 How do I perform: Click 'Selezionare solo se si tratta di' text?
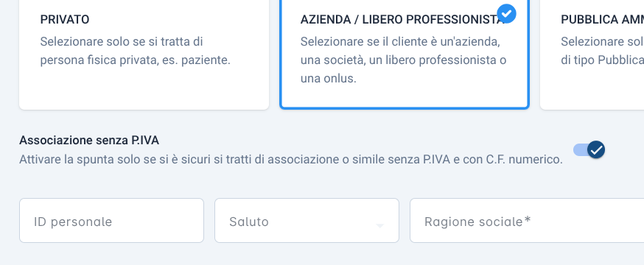pos(122,42)
